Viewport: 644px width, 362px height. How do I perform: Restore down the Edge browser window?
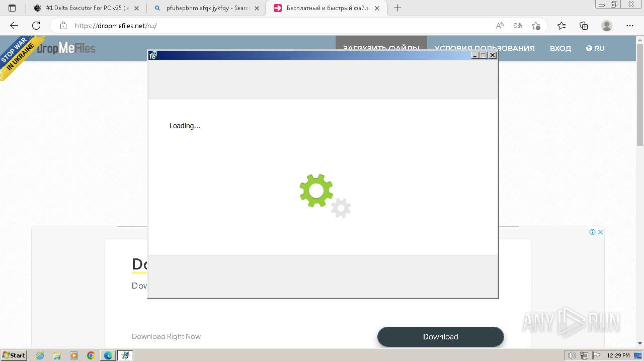[614, 5]
